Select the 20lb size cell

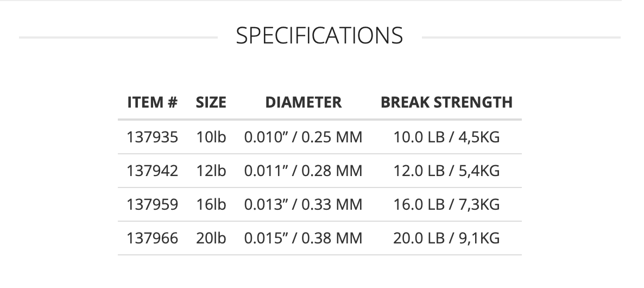(211, 238)
